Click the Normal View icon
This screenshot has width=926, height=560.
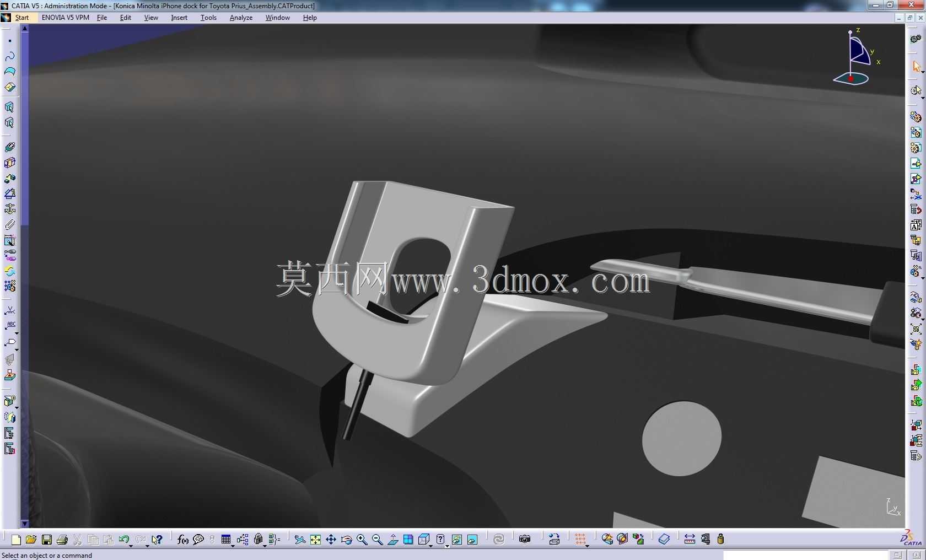coord(392,540)
